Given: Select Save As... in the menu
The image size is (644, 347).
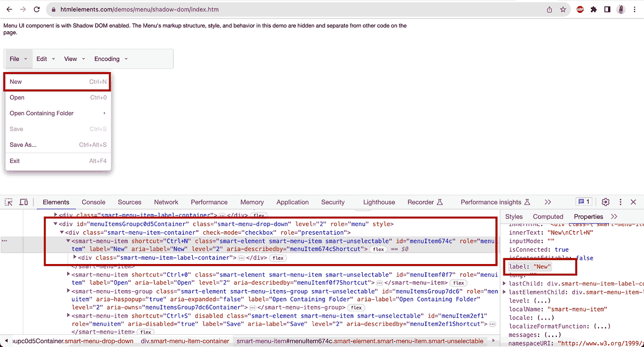Looking at the screenshot, I should pos(58,145).
